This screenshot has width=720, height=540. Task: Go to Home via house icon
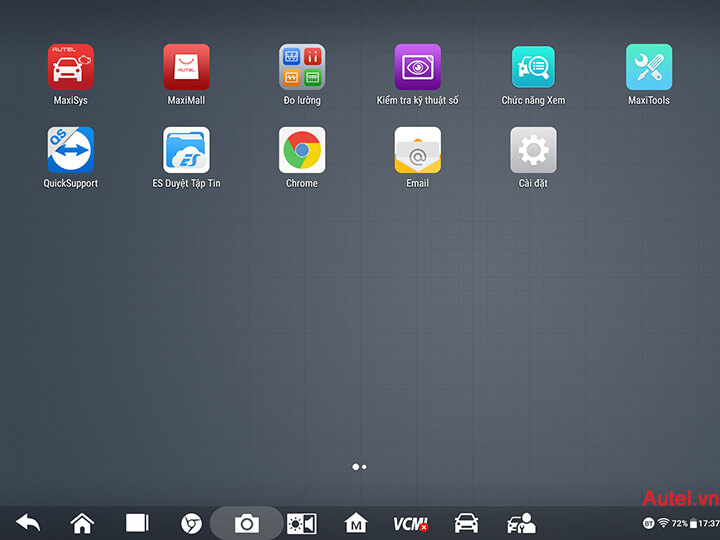click(x=82, y=523)
